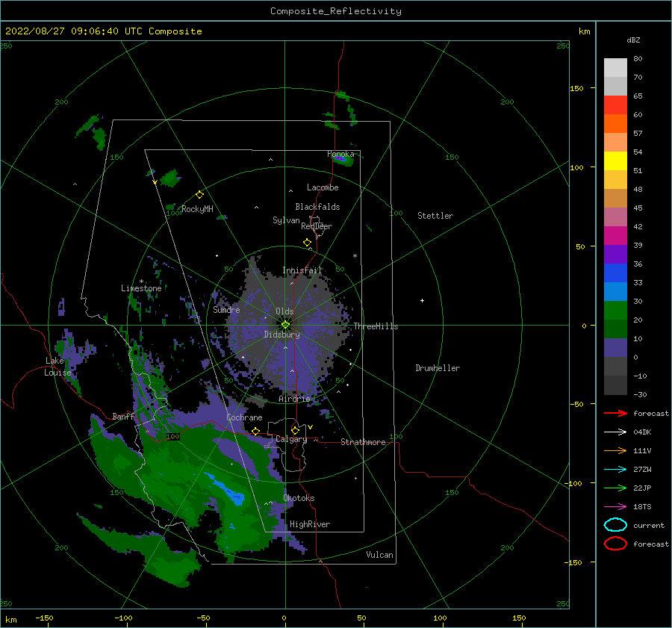Click the Sylvan label
672x628 pixels.
point(286,220)
